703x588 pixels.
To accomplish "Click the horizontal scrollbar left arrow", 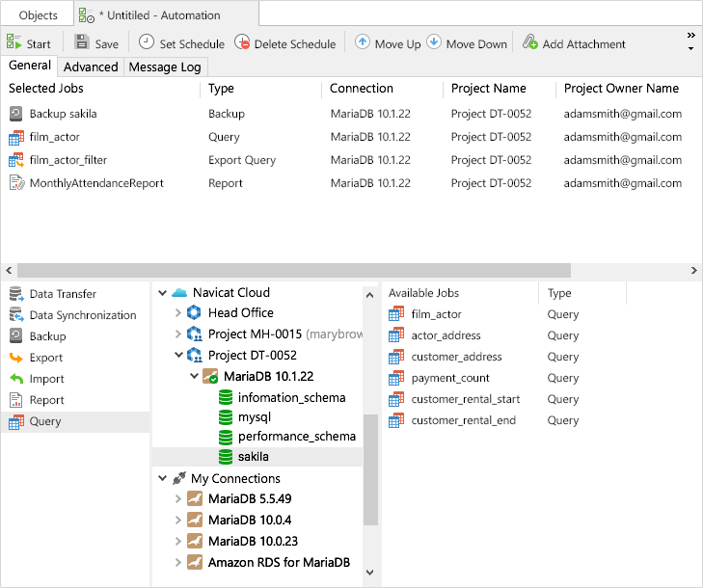I will 9,270.
